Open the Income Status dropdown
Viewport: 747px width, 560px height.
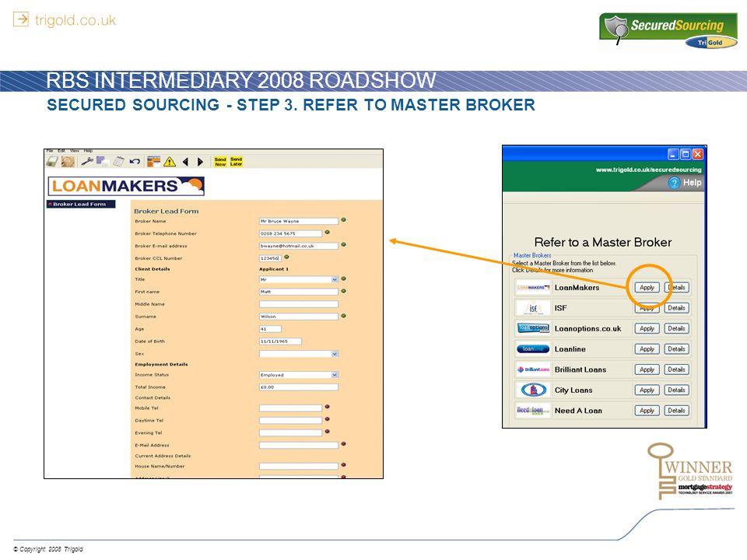[x=299, y=375]
